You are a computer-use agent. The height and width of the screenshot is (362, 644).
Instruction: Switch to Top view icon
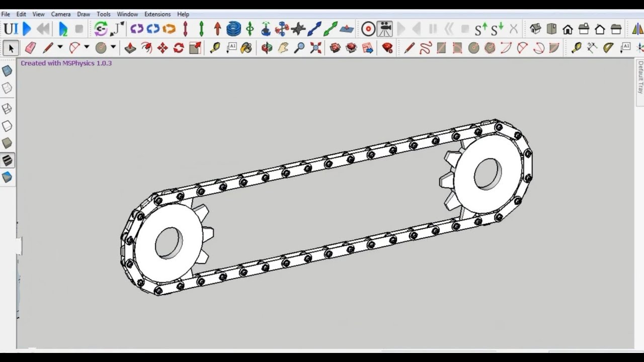point(551,29)
